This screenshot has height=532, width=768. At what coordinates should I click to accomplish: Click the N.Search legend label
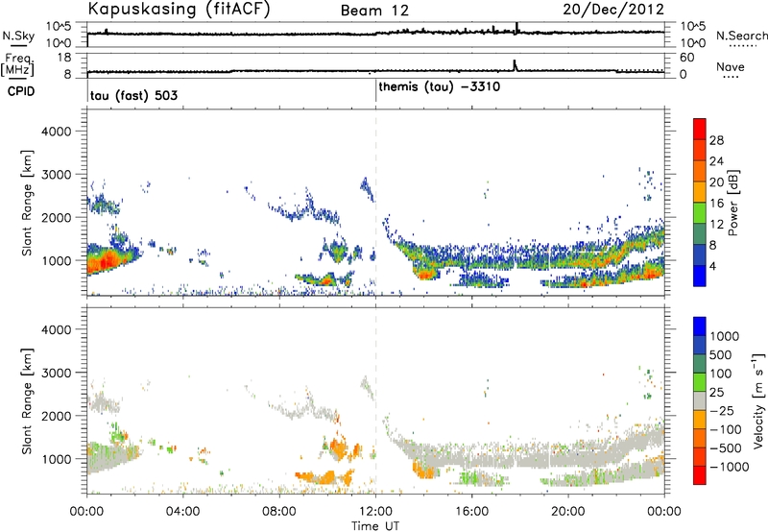741,36
